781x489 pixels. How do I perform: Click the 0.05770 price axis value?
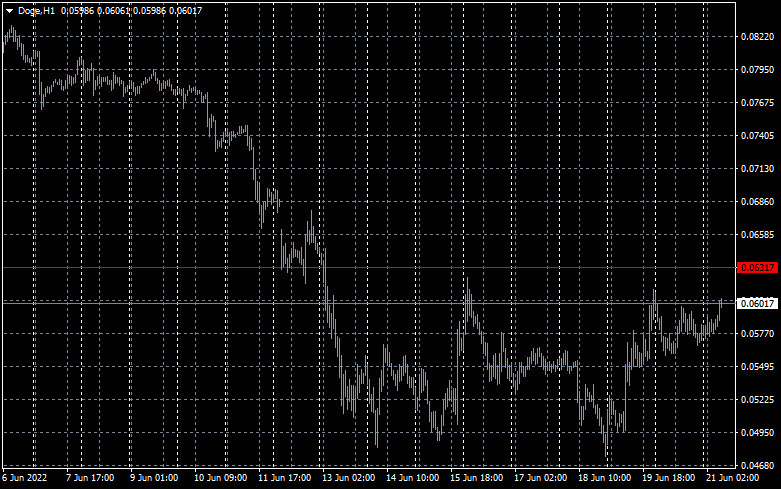[x=758, y=334]
